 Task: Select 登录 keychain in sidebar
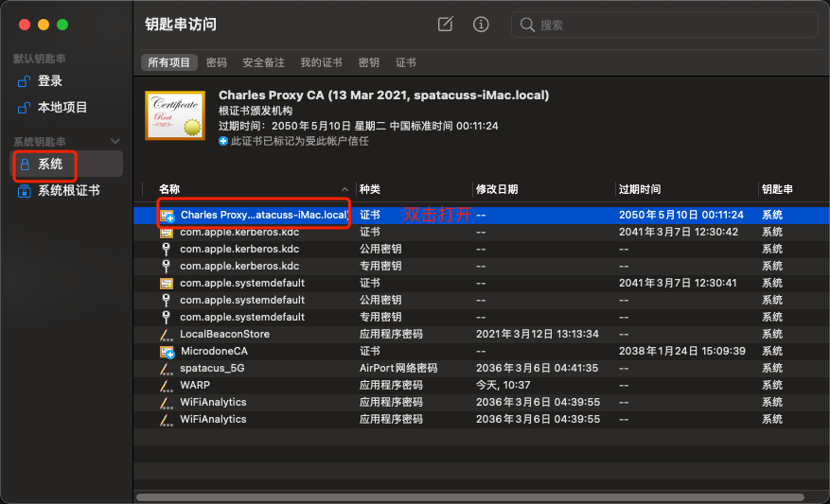(66, 81)
